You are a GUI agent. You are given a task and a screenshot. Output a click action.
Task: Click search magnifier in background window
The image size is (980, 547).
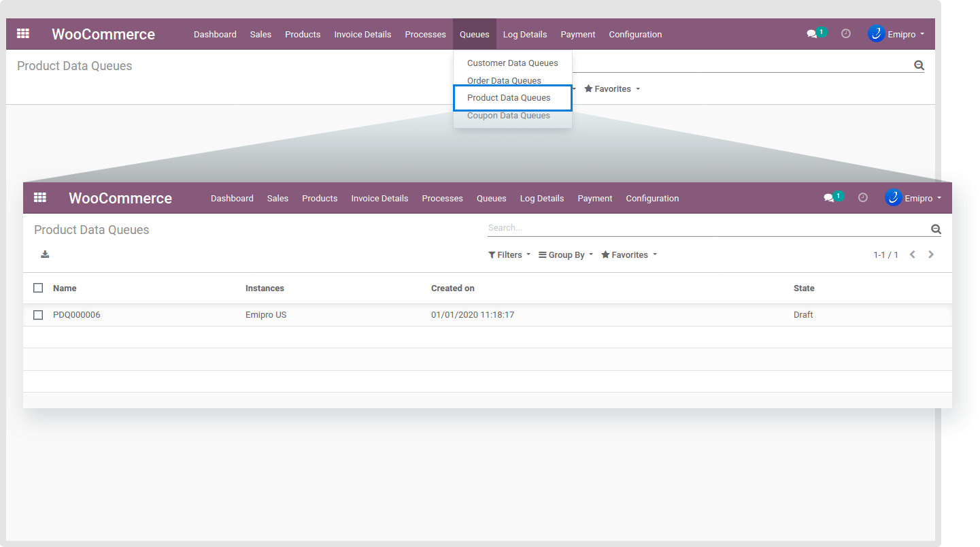[x=919, y=65]
